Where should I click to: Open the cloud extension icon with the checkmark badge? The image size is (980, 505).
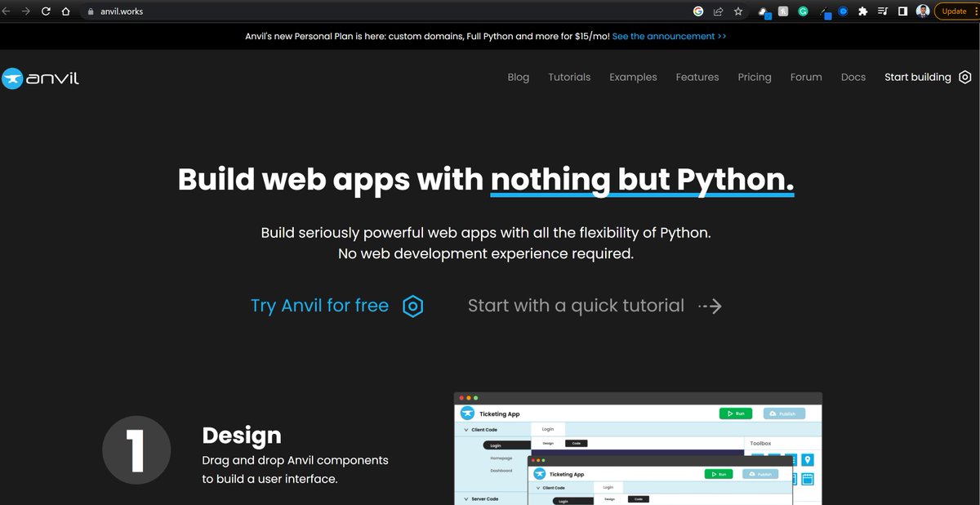[x=764, y=12]
